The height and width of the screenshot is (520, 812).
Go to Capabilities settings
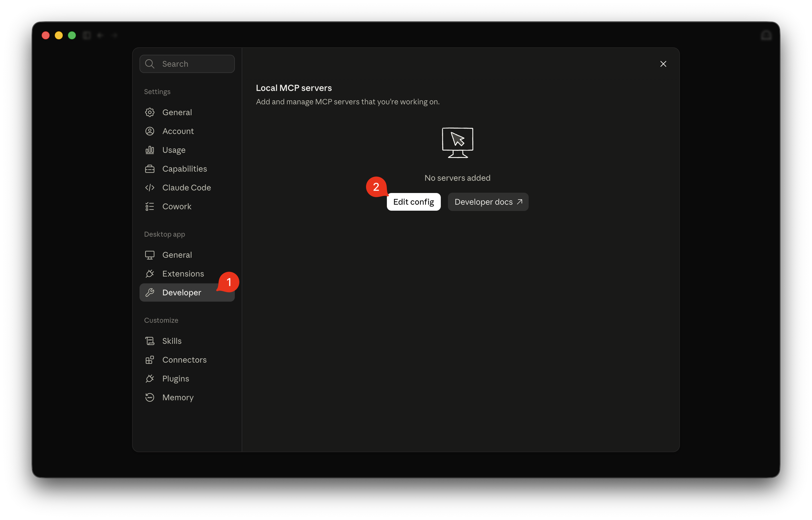[187, 169]
